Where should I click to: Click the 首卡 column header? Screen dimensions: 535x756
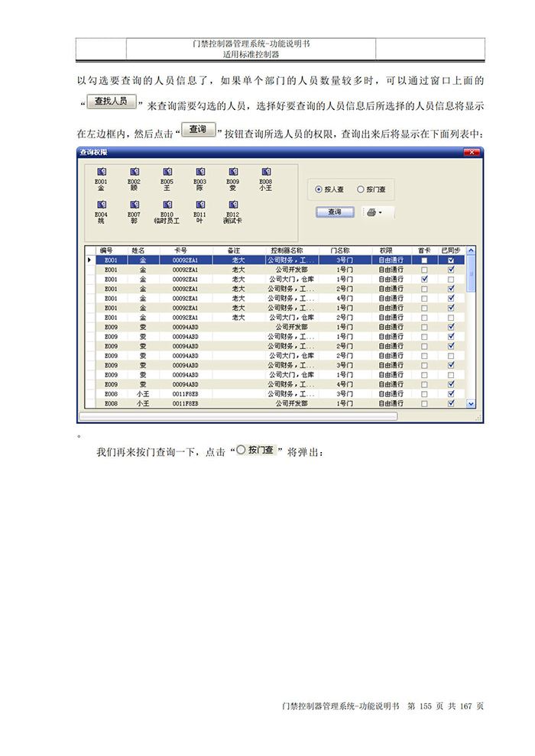[424, 250]
